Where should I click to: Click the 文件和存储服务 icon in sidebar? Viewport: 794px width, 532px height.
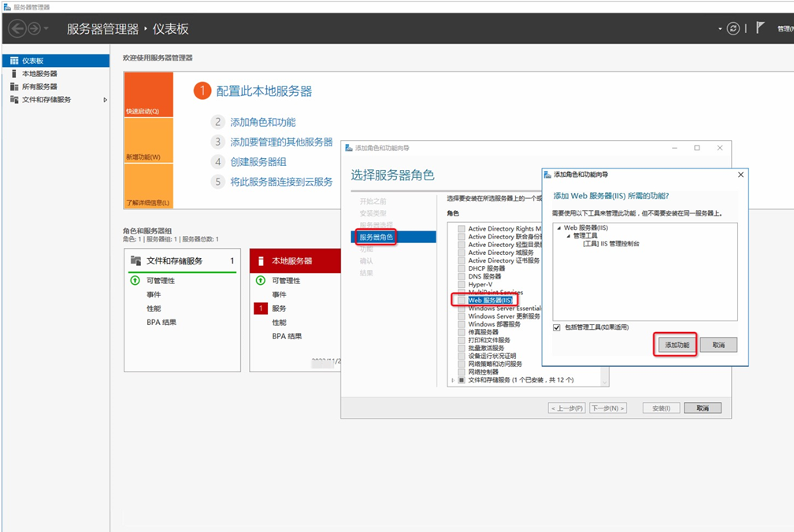(x=14, y=100)
